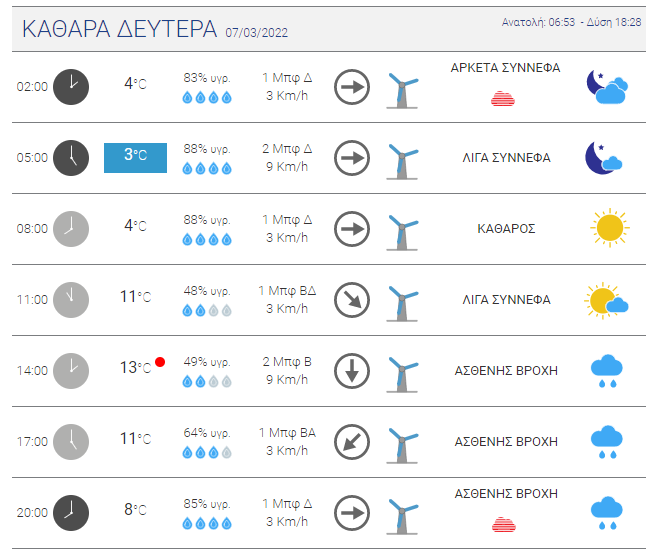Viewport: 646px width, 549px height.
Task: Click the clock icon for 20:00
Action: click(71, 512)
